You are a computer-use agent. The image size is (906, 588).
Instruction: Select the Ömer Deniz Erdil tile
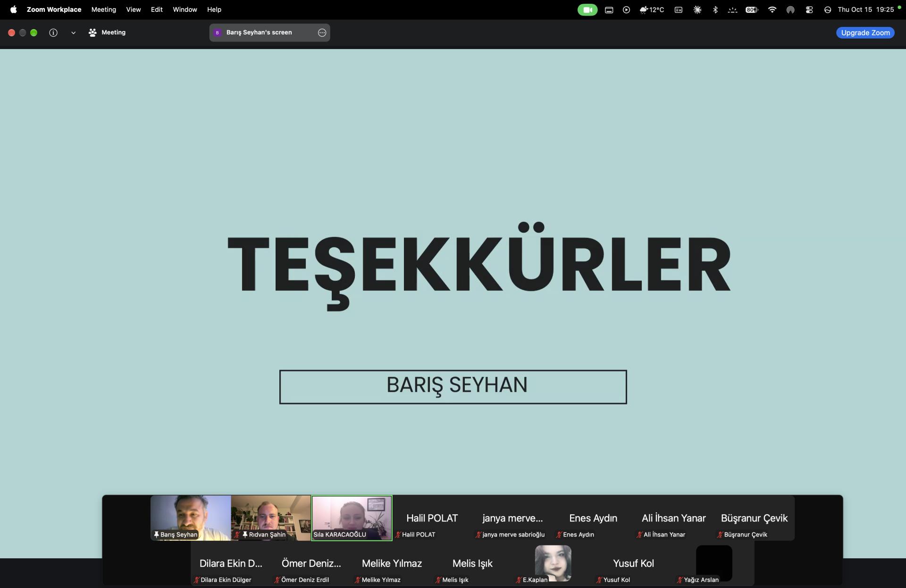(x=311, y=563)
